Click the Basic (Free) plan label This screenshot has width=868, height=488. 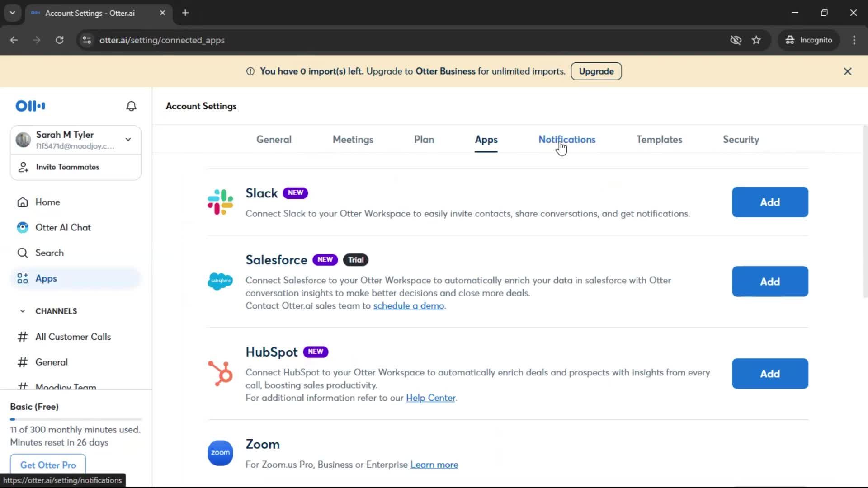[x=34, y=407]
